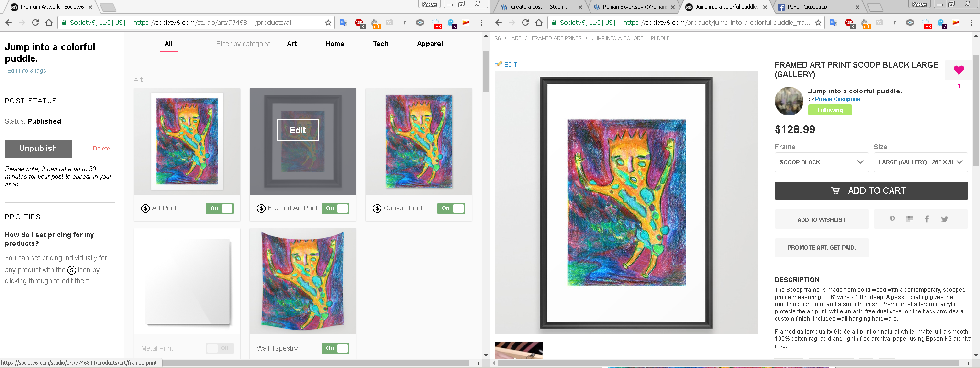Enable the Metal Print toggle

[220, 348]
